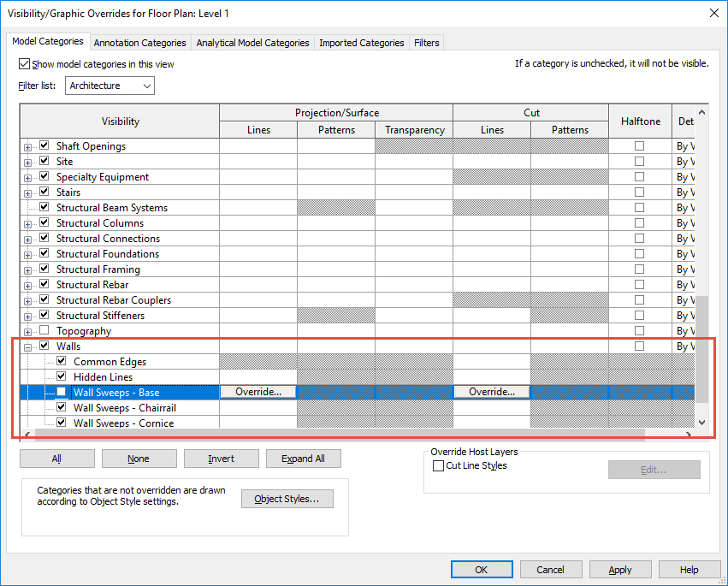Viewport: 728px width, 586px height.
Task: Enable Halftone for Shaft Openings row
Action: (x=639, y=145)
